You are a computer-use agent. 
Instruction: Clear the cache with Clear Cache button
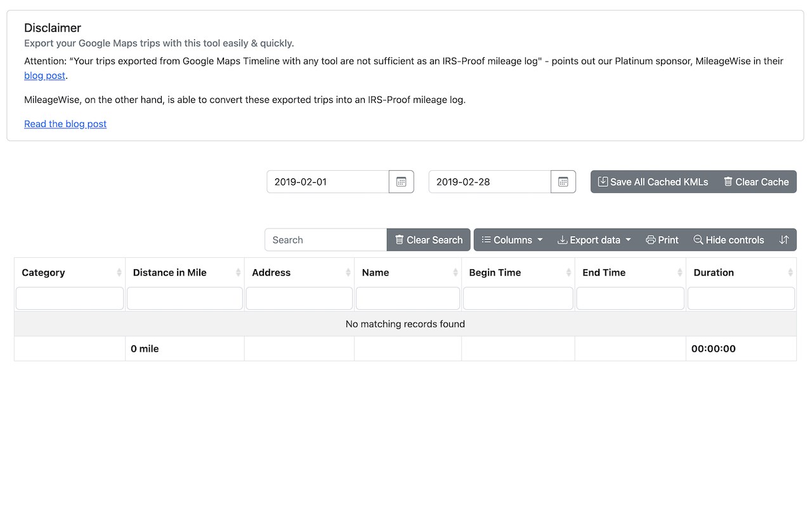[756, 182]
